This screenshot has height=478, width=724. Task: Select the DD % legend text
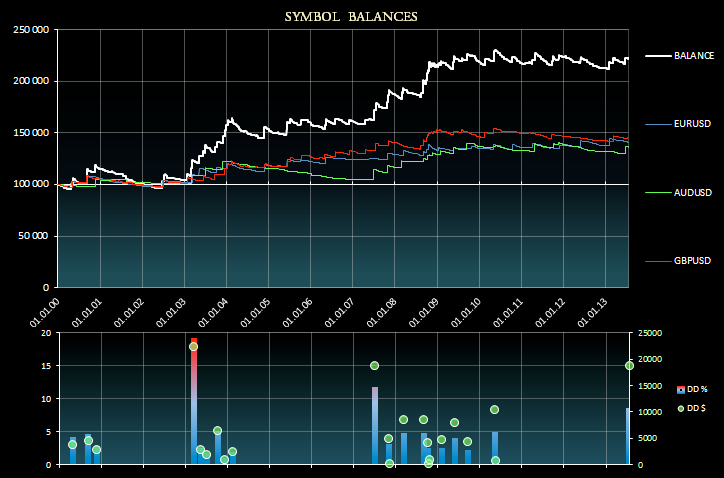tap(697, 389)
